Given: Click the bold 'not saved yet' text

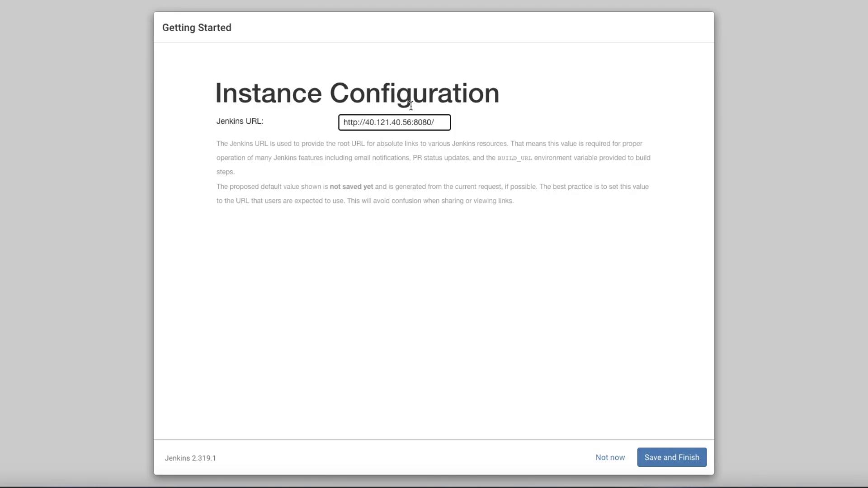Looking at the screenshot, I should coord(351,187).
